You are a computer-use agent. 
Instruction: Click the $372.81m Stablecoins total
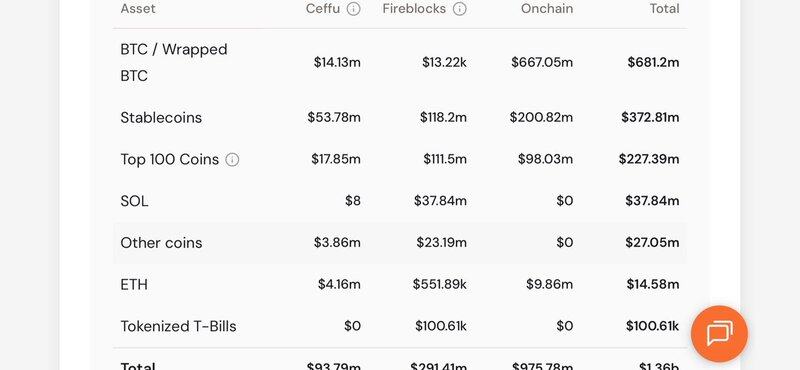click(651, 118)
